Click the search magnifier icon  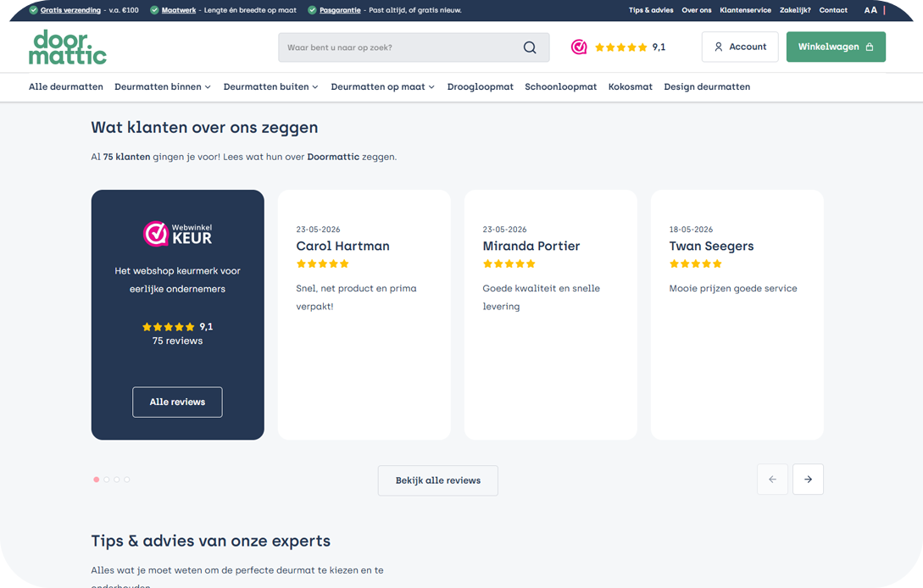click(530, 47)
